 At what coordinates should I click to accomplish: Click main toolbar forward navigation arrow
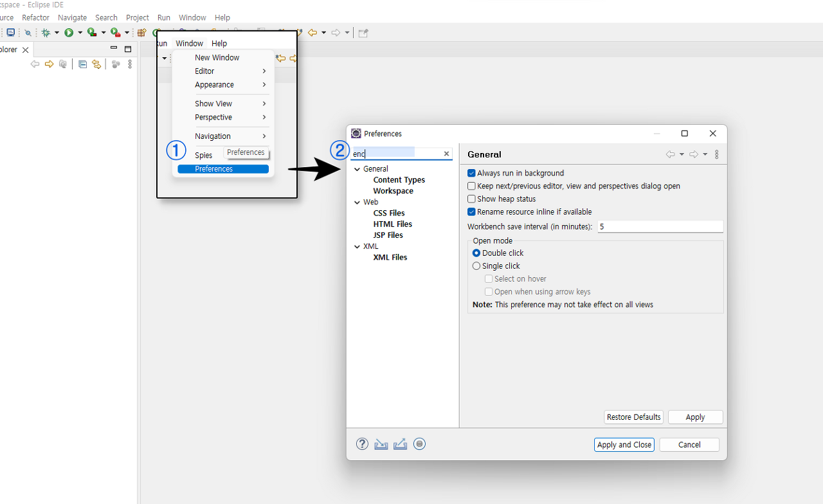[x=336, y=33]
